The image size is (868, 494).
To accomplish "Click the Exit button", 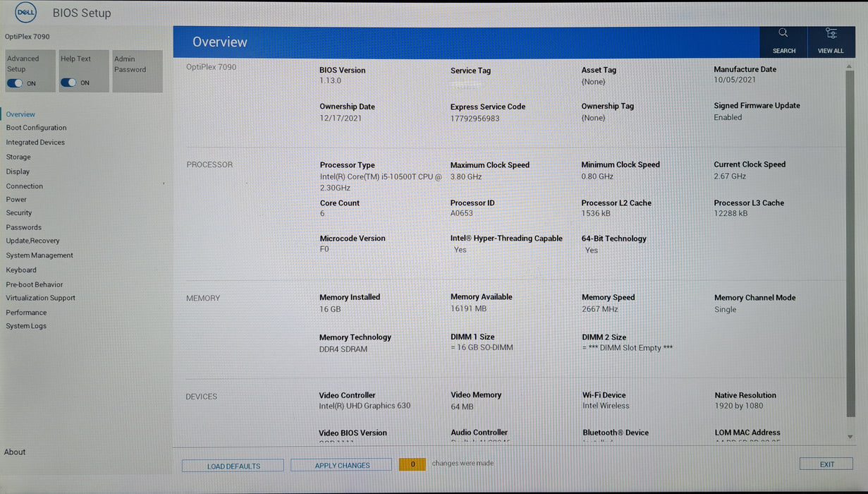I will (826, 464).
